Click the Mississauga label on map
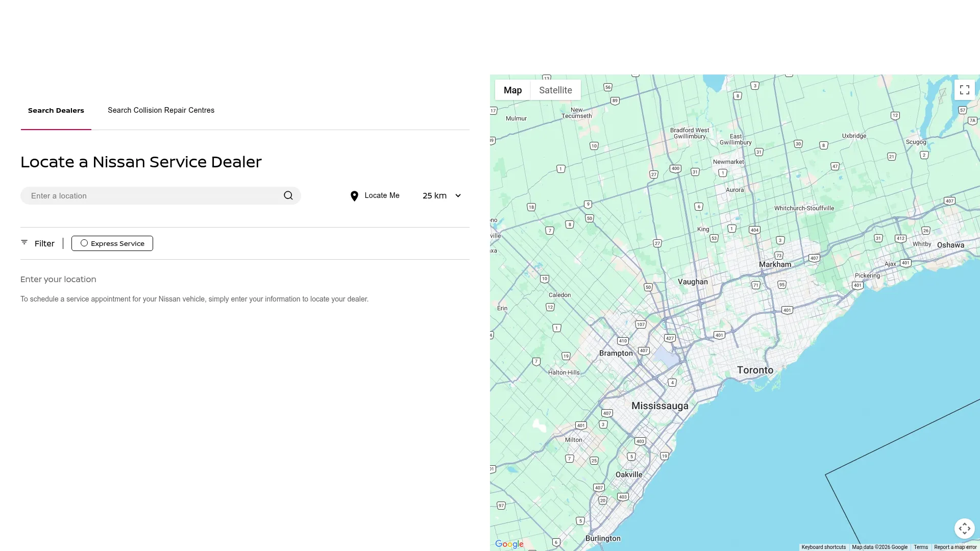The image size is (980, 551). 660,406
